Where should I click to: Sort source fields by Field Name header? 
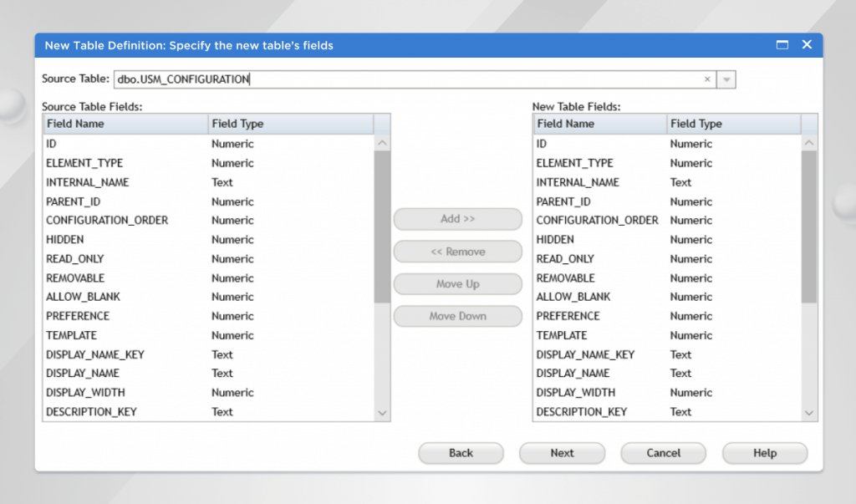pos(125,124)
